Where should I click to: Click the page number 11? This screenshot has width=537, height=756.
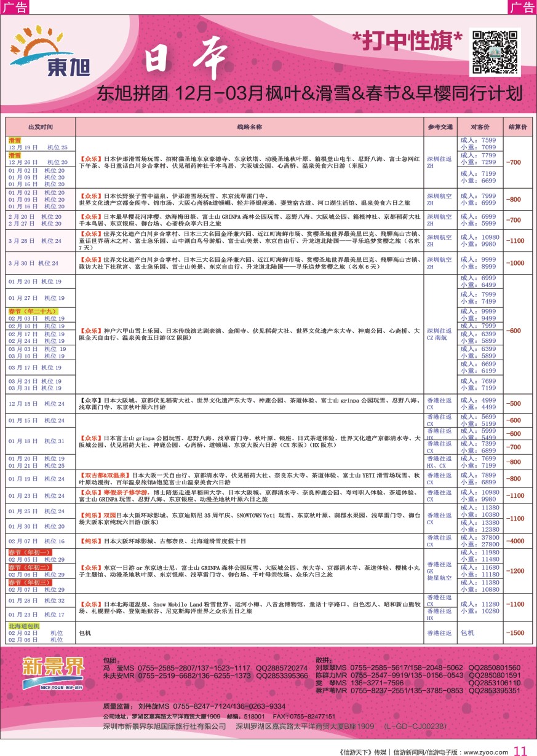pyautogui.click(x=520, y=750)
